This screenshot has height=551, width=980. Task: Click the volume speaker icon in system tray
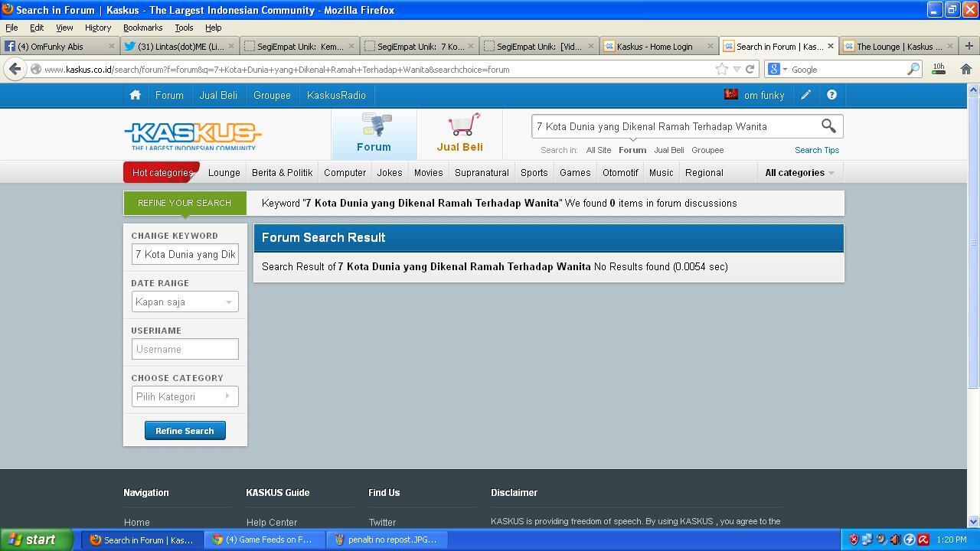(895, 540)
